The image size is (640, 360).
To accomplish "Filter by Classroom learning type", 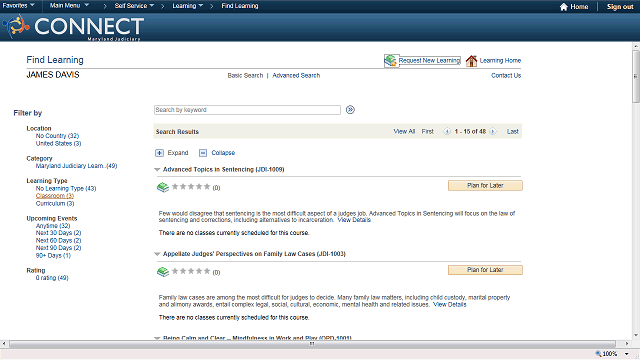I will click(x=55, y=196).
